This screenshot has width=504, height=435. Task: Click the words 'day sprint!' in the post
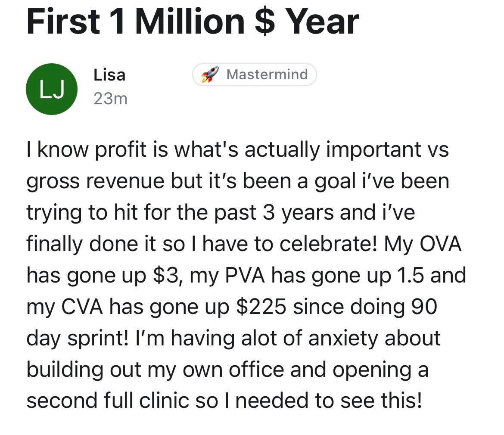[77, 339]
